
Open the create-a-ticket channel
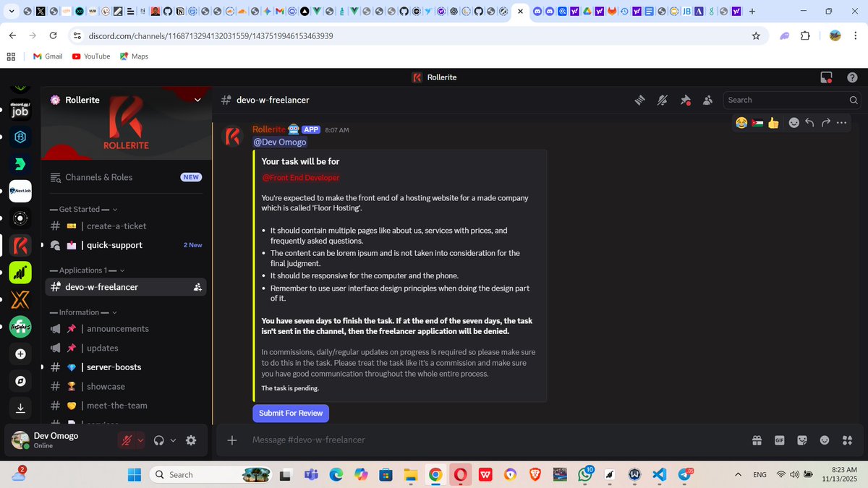click(126, 226)
